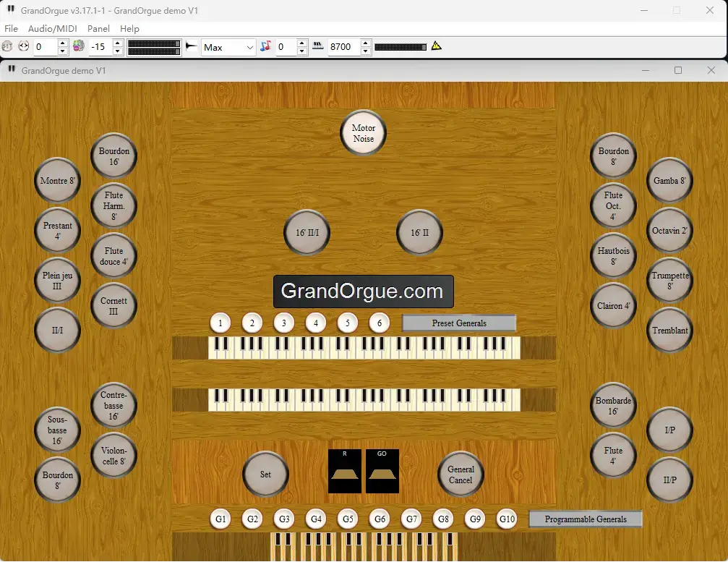Toggle the Contre-basse 16' pedal stop
Image resolution: width=728 pixels, height=583 pixels.
point(114,406)
